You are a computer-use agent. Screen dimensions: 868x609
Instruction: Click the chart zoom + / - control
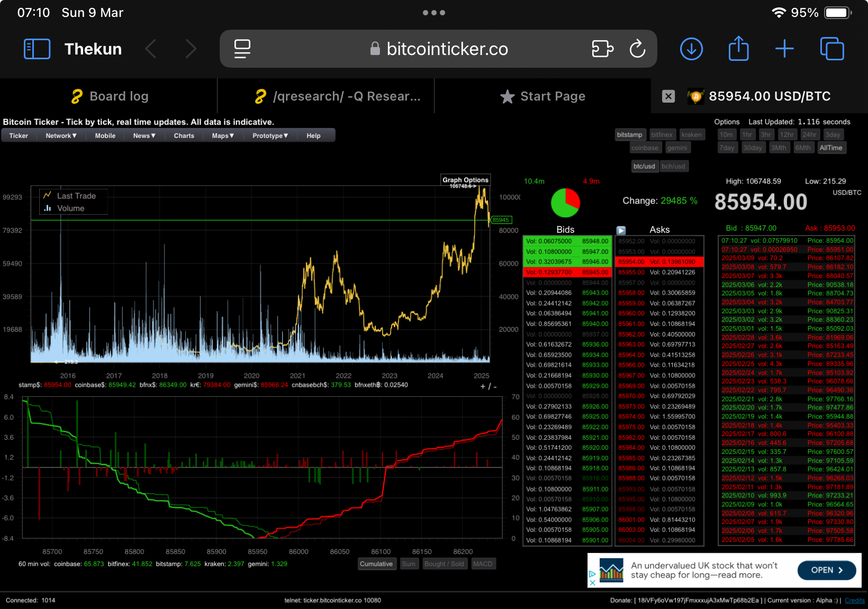(488, 387)
